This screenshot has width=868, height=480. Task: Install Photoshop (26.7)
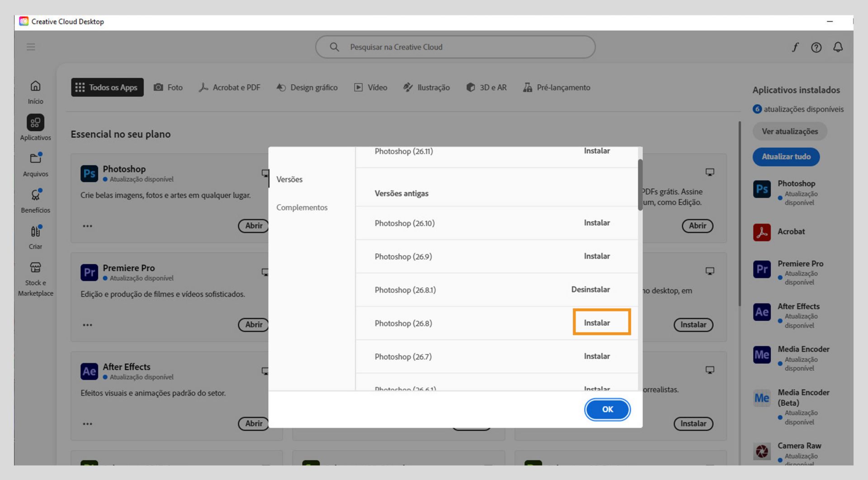pos(597,356)
